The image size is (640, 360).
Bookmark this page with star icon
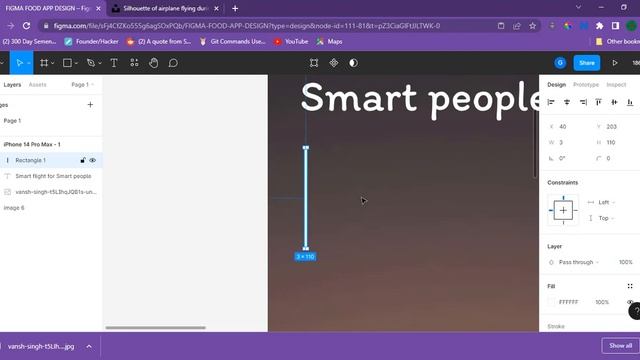pyautogui.click(x=532, y=26)
